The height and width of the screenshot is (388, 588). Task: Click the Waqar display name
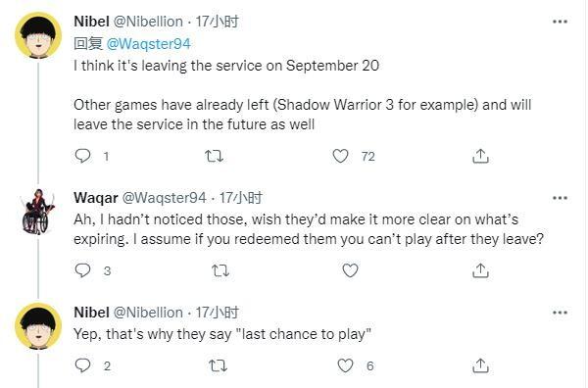96,198
